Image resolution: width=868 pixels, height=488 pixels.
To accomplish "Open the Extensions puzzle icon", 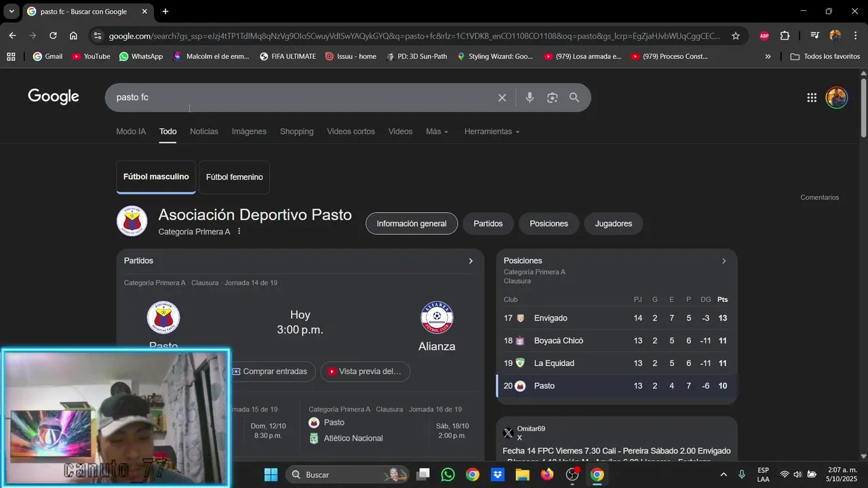I will click(785, 36).
